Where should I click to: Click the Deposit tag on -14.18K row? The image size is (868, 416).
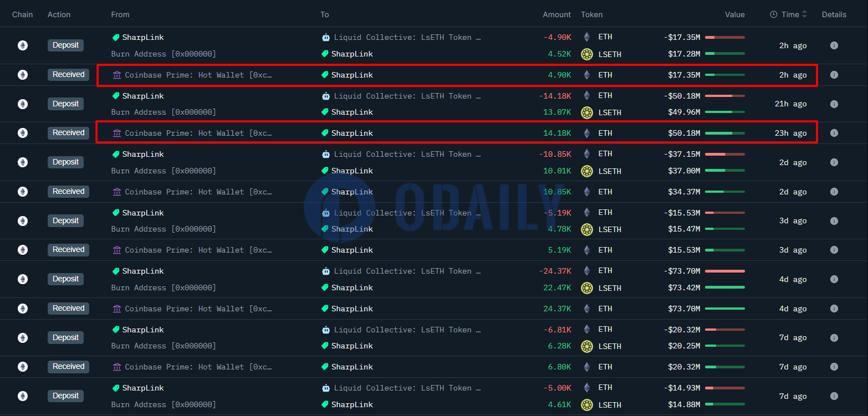point(65,104)
